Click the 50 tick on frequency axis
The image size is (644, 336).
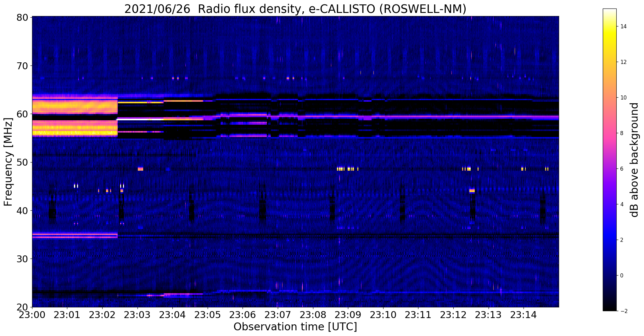tap(22, 162)
